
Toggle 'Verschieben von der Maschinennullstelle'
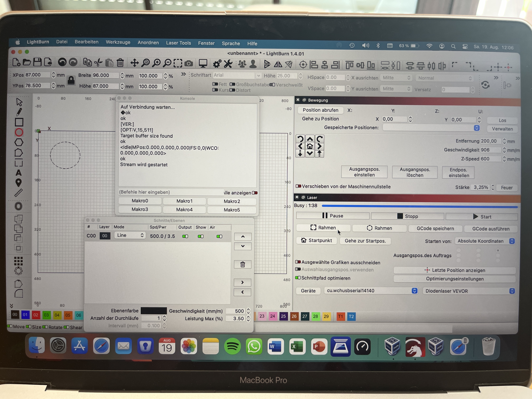point(298,186)
